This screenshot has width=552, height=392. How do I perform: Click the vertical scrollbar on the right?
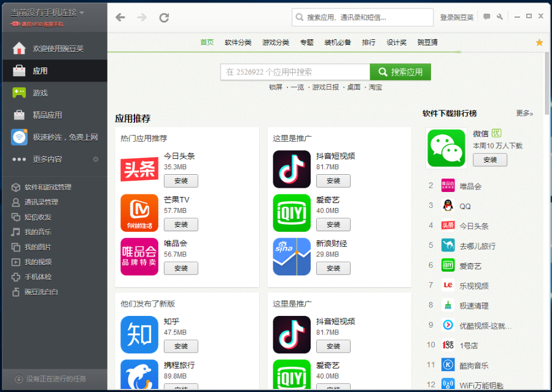546,83
